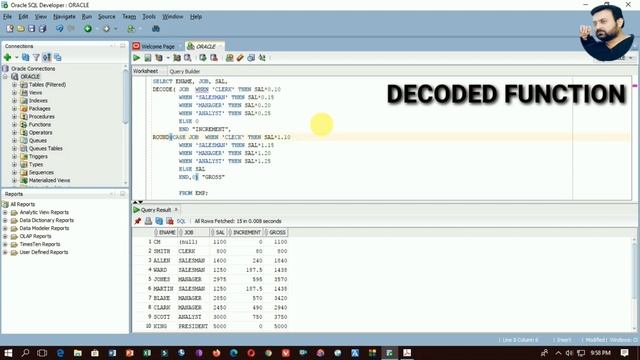Click the GROSS column header
640x360 pixels.
[x=276, y=233]
